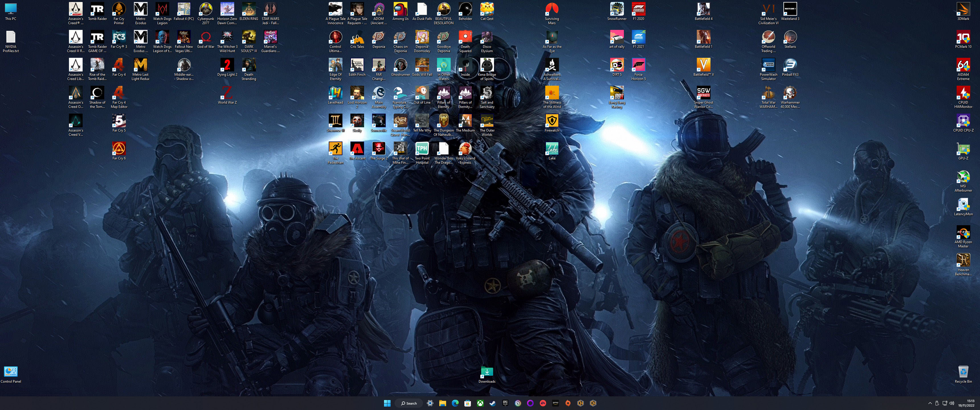Select the Disco Elysium shortcut
Image resolution: width=980 pixels, height=410 pixels.
point(487,42)
